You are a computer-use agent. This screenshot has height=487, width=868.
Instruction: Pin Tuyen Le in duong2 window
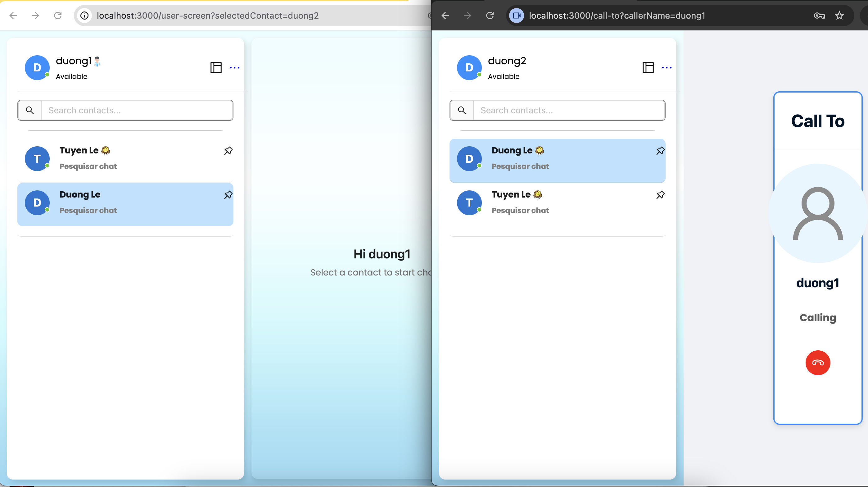coord(660,195)
